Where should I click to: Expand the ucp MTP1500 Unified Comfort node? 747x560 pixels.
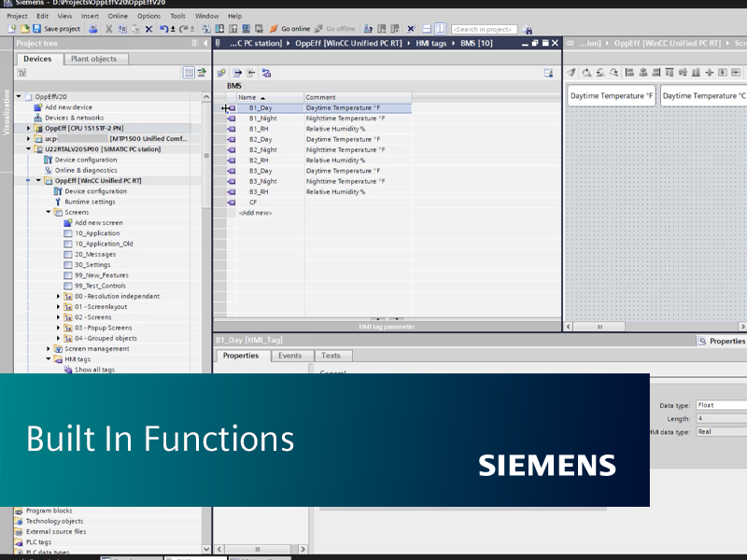point(28,138)
